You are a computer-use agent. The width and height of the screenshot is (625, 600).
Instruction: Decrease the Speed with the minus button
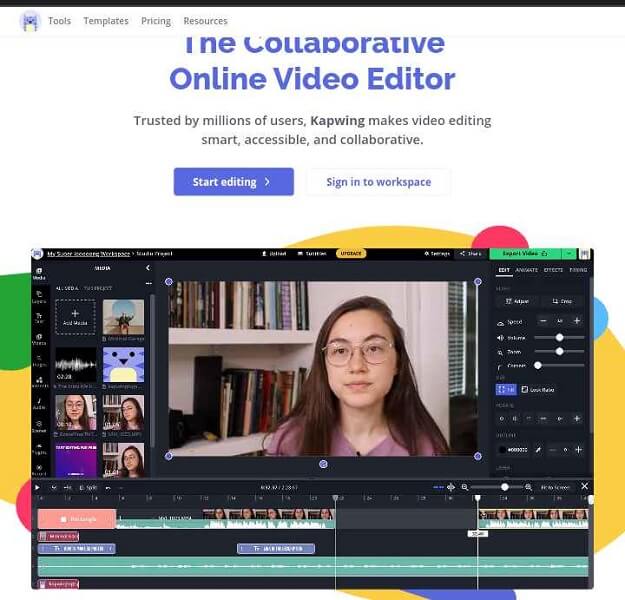pyautogui.click(x=543, y=321)
